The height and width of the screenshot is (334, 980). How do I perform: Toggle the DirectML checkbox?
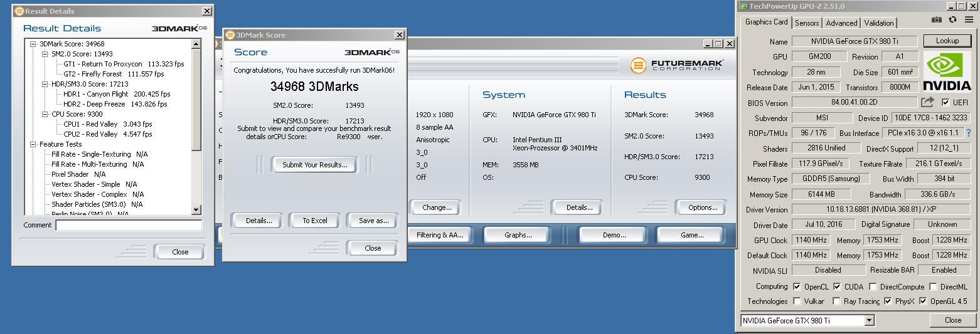coord(933,286)
